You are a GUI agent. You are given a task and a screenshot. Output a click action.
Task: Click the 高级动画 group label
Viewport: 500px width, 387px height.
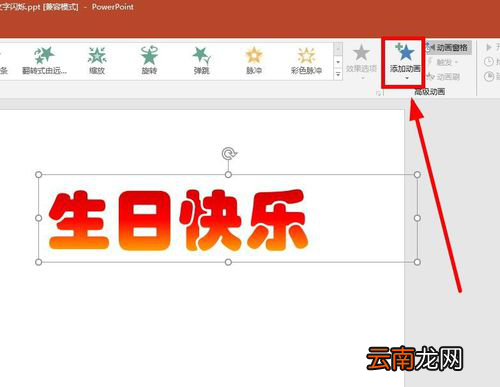coord(430,92)
